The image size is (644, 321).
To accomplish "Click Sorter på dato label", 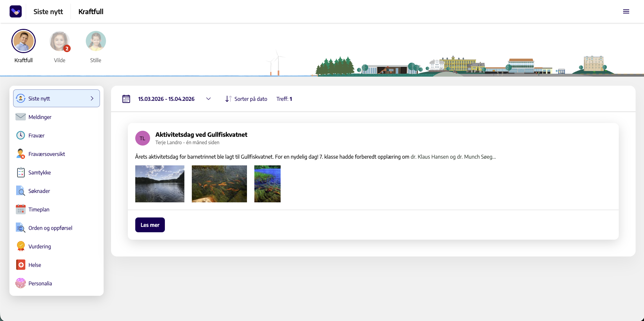I will (x=251, y=99).
